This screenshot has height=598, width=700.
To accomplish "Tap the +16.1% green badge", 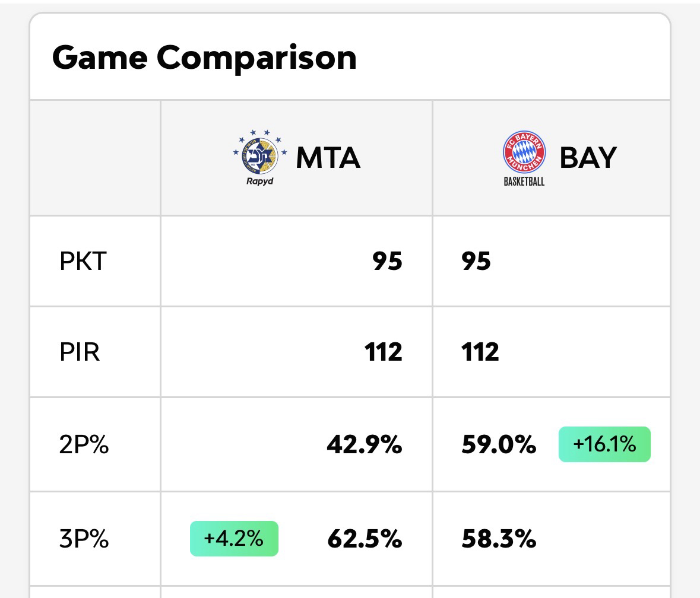I will click(604, 444).
